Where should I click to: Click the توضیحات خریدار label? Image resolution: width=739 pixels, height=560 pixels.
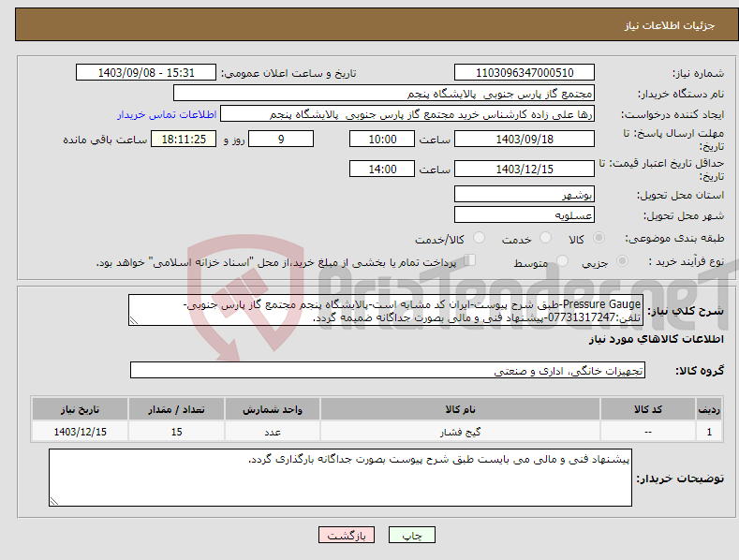point(680,479)
